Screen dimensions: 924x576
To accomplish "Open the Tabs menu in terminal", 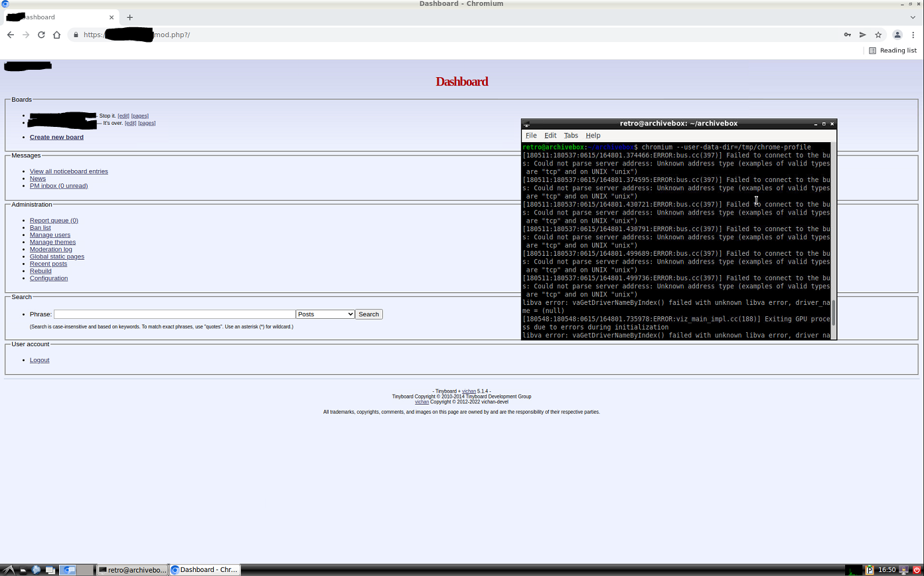I will pyautogui.click(x=571, y=136).
